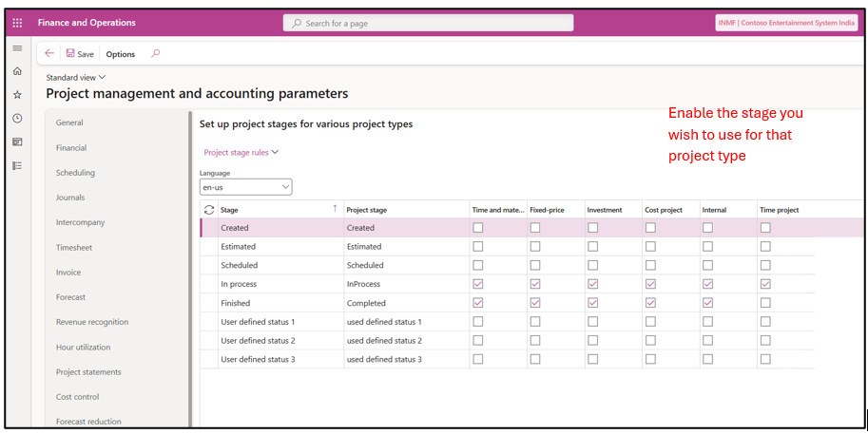Open the General tab

[x=69, y=123]
